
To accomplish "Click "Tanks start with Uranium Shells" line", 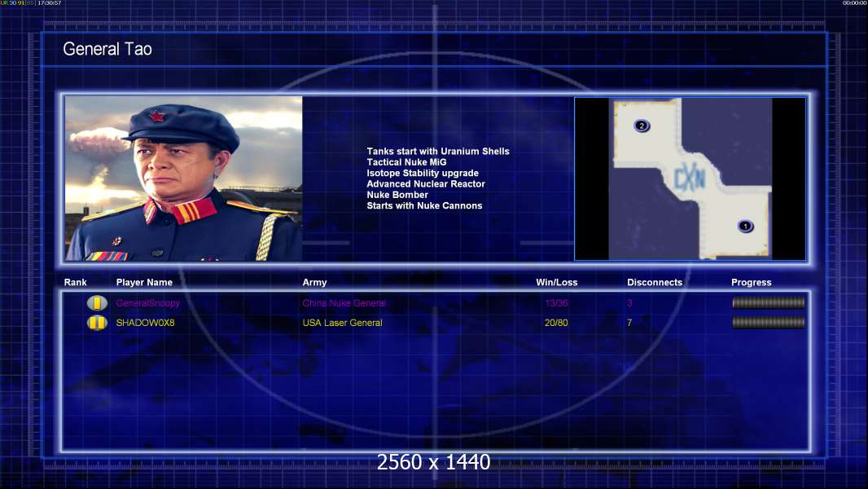I will (438, 152).
